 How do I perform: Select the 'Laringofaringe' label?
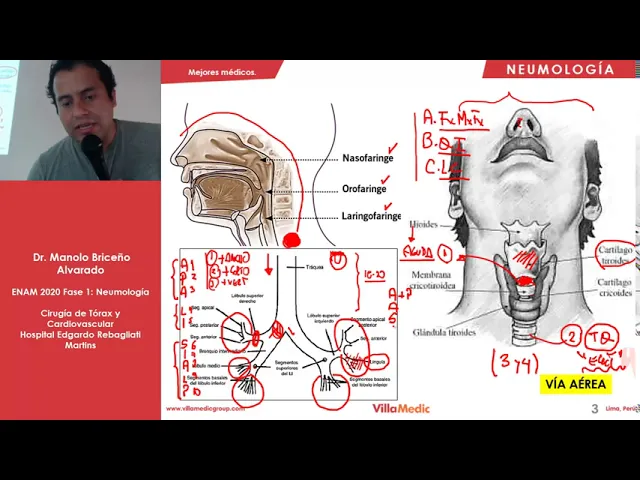371,216
